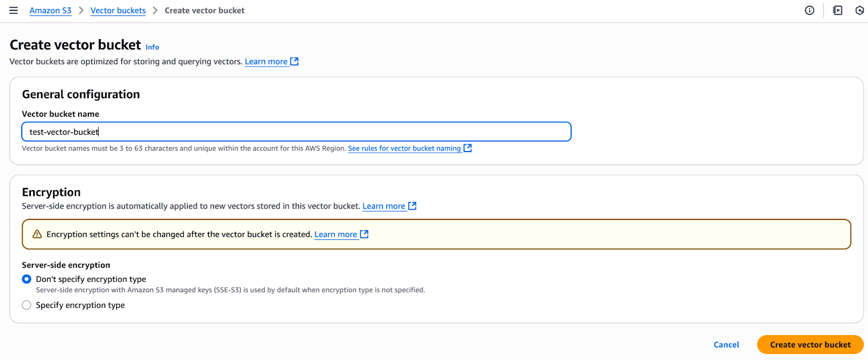Focus the Vector bucket name input field

(296, 131)
